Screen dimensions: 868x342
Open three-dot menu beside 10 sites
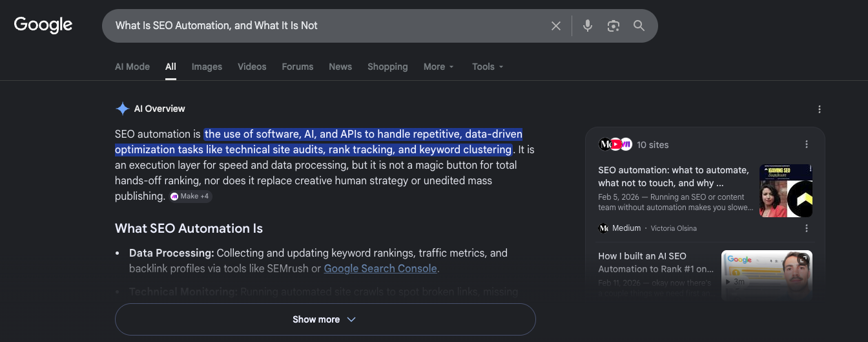pos(807,144)
